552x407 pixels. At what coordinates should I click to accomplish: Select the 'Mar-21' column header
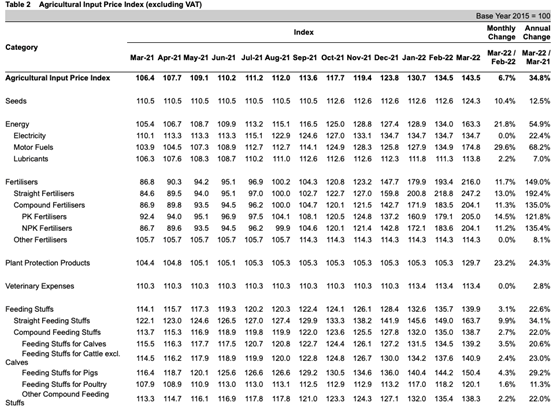pos(142,57)
